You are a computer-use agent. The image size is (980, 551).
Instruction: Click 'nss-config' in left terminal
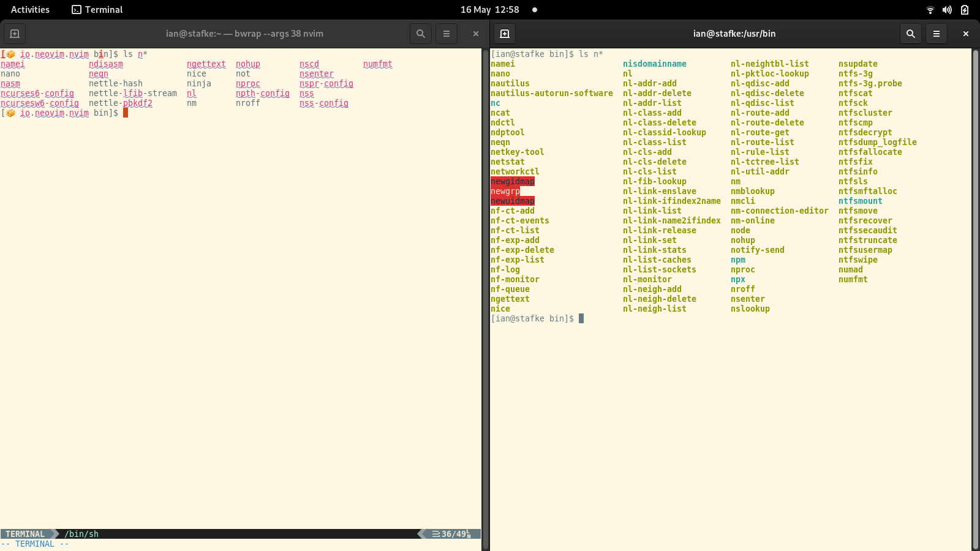point(324,103)
